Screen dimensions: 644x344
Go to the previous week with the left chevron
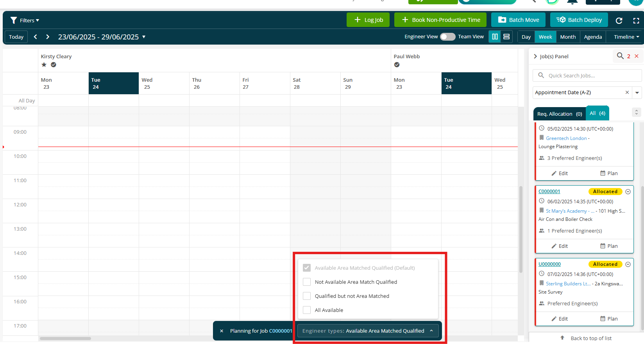[x=36, y=37]
